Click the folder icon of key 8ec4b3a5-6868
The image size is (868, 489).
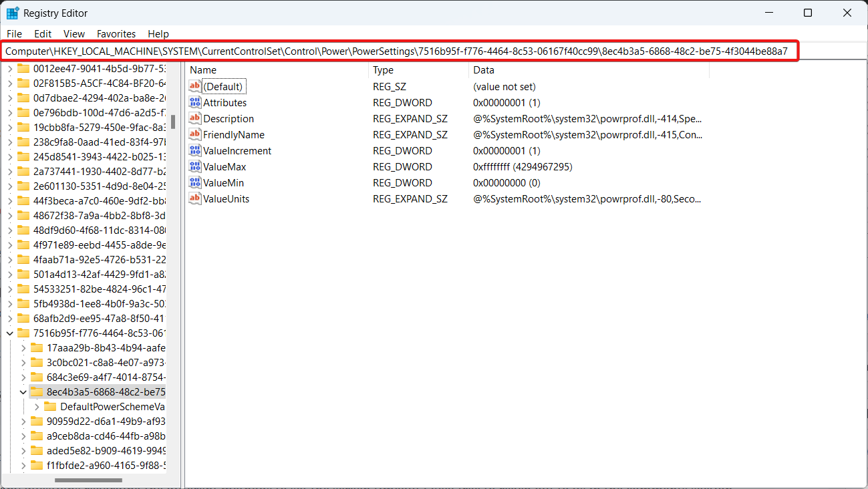click(37, 391)
